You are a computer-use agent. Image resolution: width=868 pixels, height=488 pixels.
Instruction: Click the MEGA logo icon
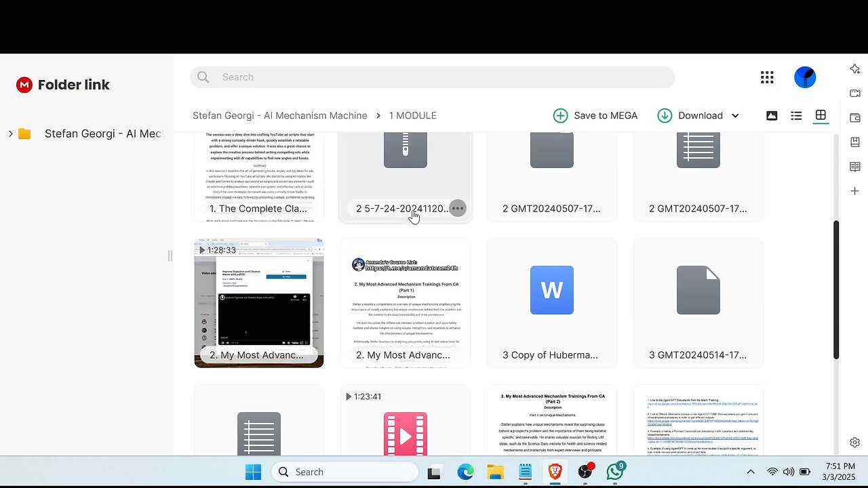(x=24, y=85)
